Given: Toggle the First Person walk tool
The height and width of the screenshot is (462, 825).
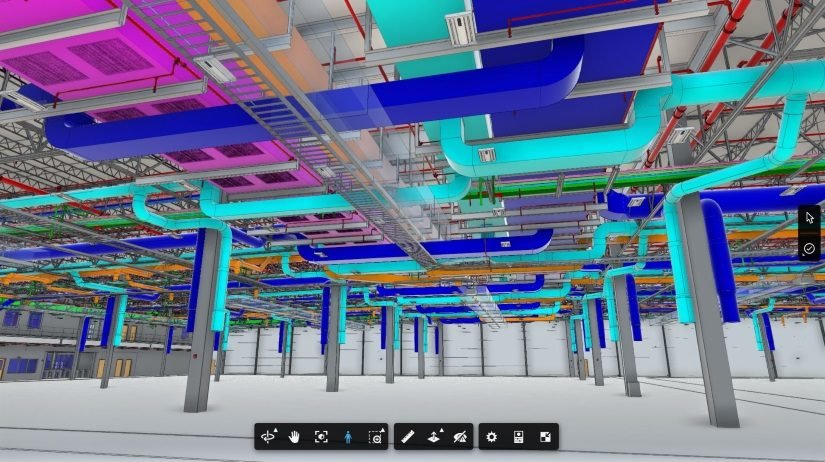Looking at the screenshot, I should (x=348, y=437).
